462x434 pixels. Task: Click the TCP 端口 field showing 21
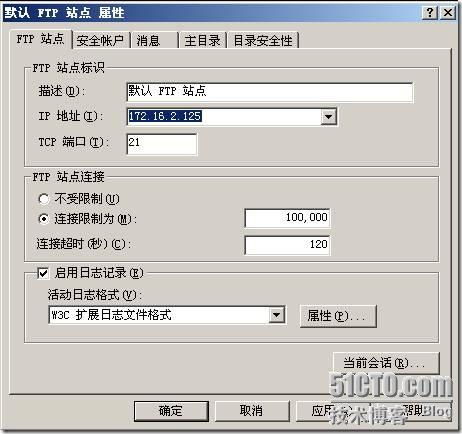click(162, 144)
